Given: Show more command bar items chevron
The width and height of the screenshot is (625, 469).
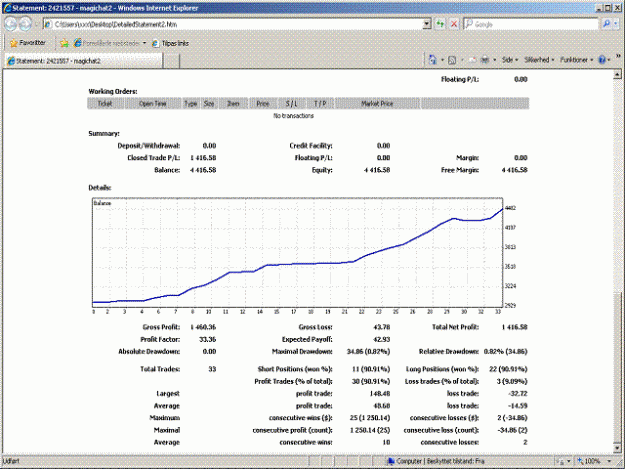Looking at the screenshot, I should coord(618,56).
